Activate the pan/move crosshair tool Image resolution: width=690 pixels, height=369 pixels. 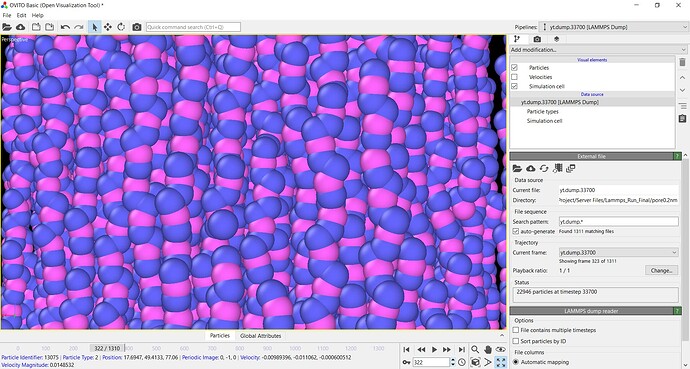tap(107, 27)
